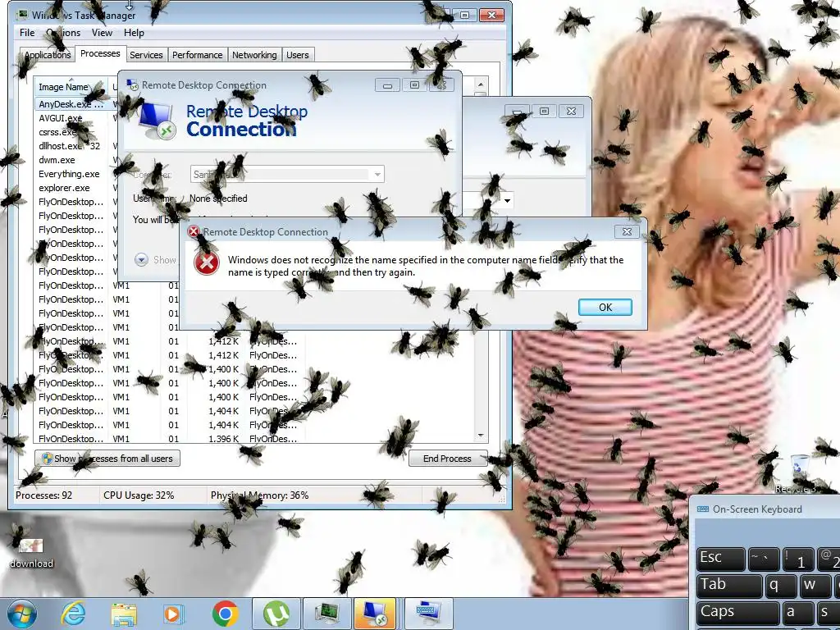Open the download desktop icon
This screenshot has height=630, width=840.
[31, 553]
